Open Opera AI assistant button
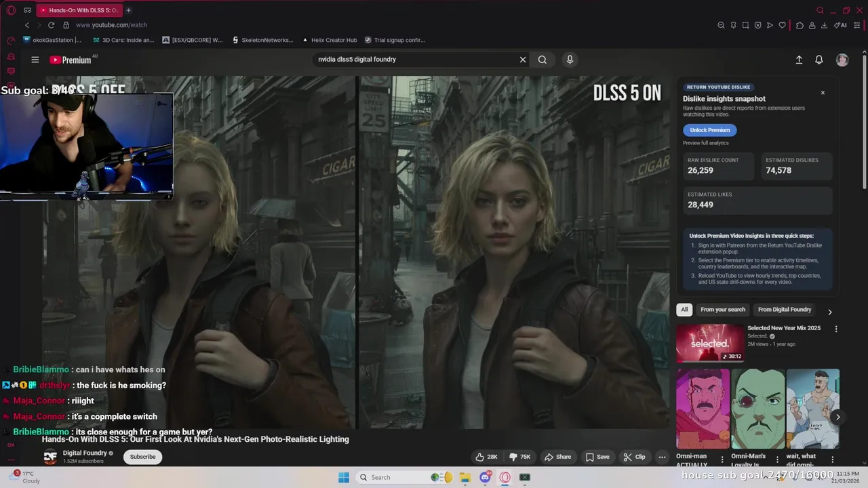Viewport: 868px width, 488px height. pyautogui.click(x=841, y=25)
